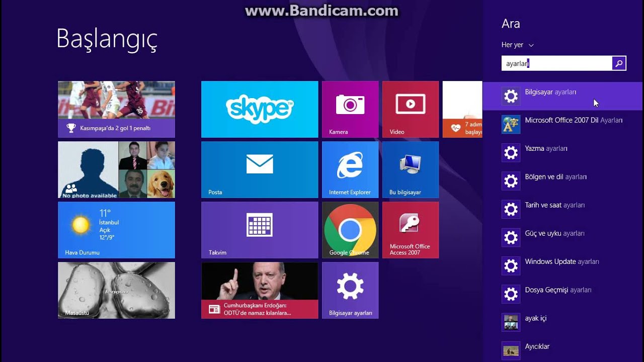Click the search box containing ayarlar
Screen dimensions: 644x362
pyautogui.click(x=556, y=63)
